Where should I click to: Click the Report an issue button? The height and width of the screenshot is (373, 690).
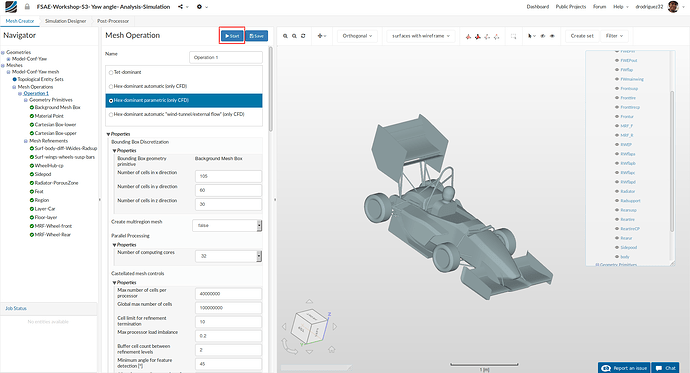[x=624, y=368]
